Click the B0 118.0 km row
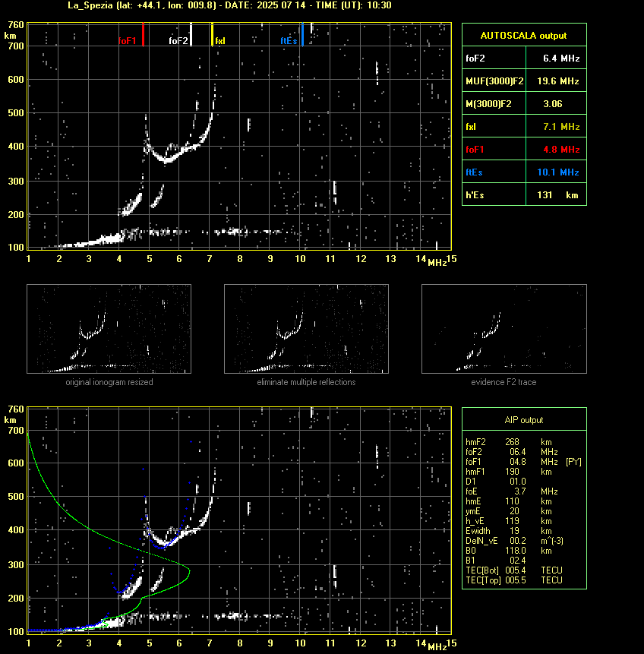 [x=509, y=551]
